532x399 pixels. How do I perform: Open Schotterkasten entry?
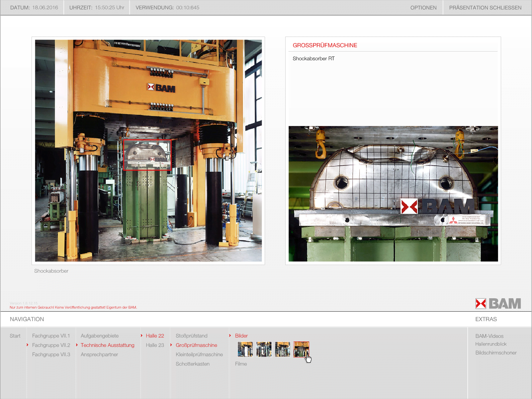coord(193,364)
